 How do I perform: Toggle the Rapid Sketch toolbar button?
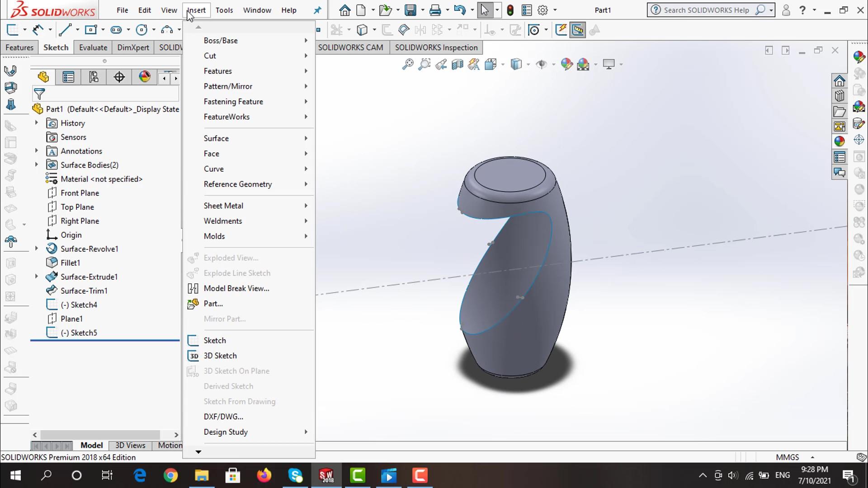coord(561,30)
